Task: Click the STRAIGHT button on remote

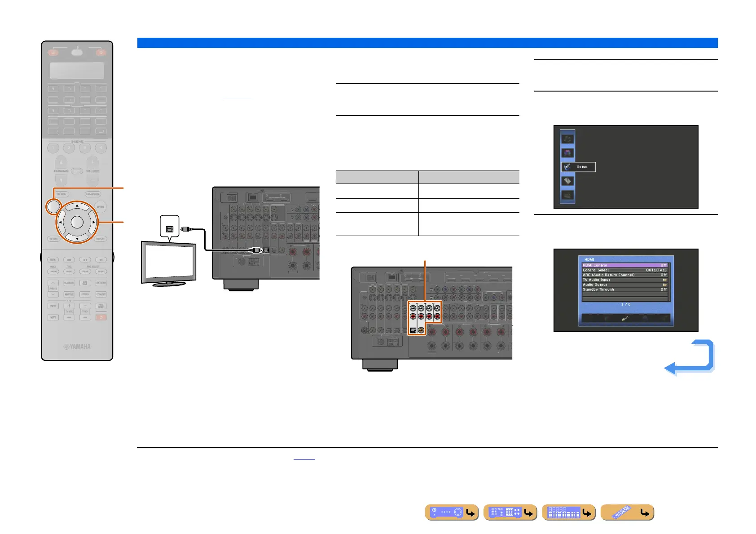Action: tap(101, 294)
